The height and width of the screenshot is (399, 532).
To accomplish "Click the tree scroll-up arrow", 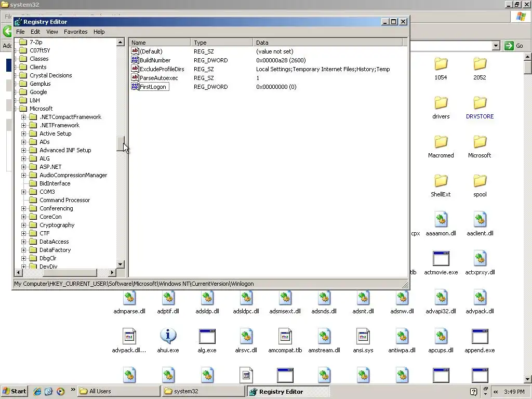I will pos(121,43).
